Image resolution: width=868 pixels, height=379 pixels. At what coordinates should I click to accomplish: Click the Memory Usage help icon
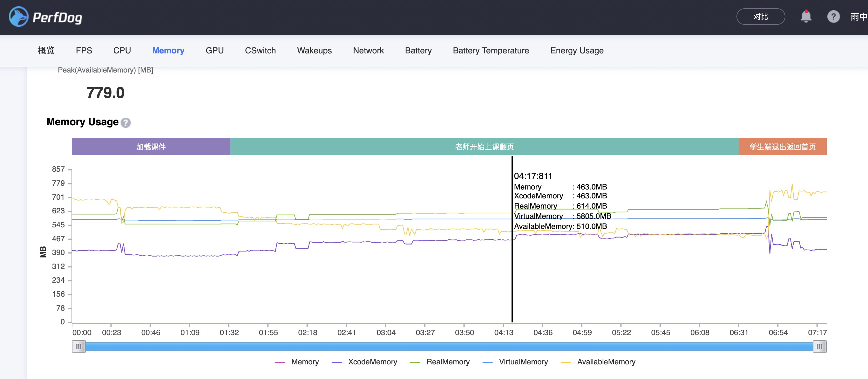[126, 123]
